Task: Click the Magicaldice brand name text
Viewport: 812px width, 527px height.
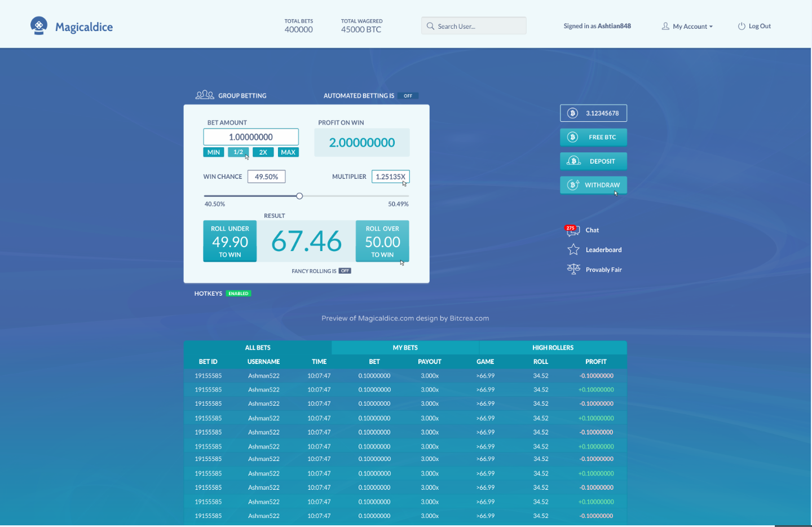Action: [x=84, y=27]
